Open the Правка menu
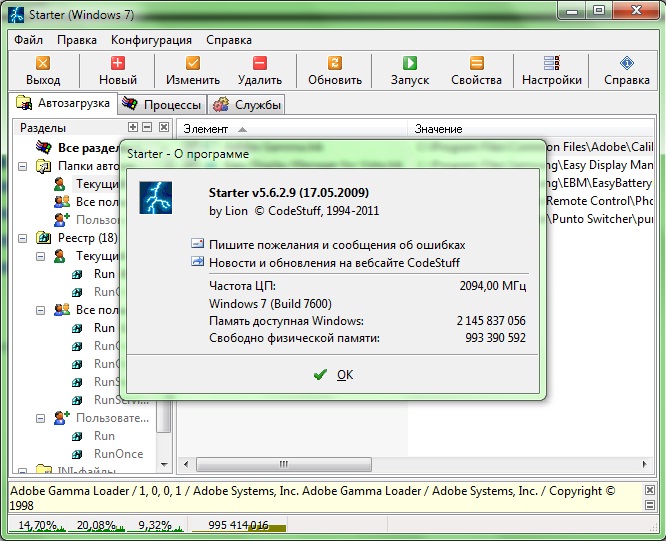This screenshot has width=666, height=541. [77, 40]
